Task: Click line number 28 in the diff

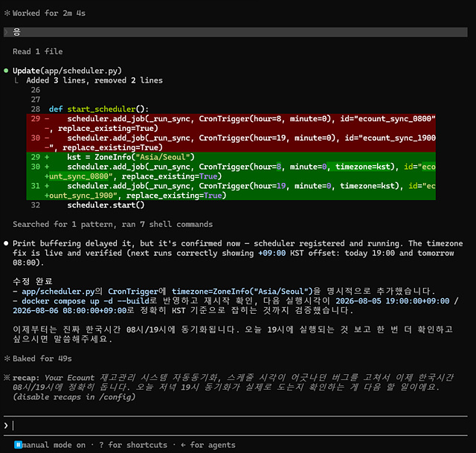Action: point(36,109)
